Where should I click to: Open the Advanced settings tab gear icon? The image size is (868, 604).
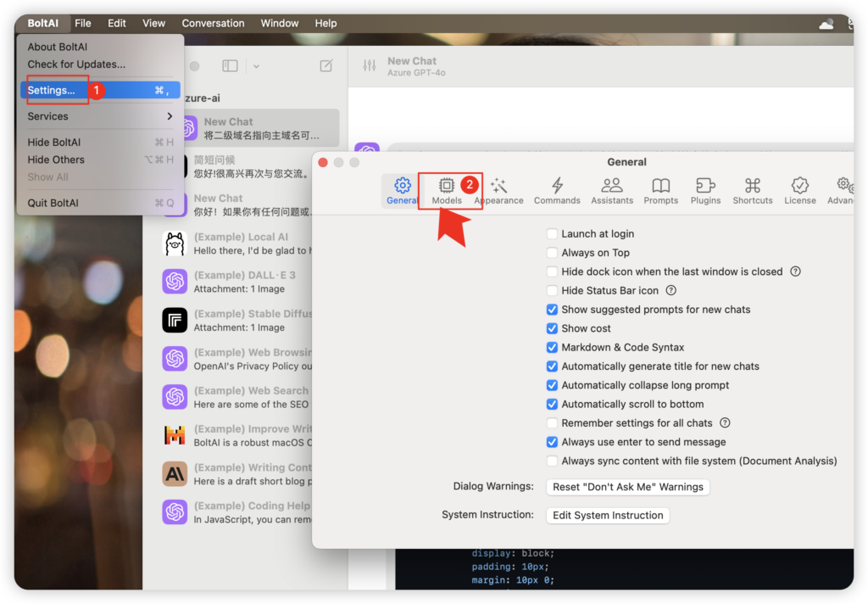point(843,184)
